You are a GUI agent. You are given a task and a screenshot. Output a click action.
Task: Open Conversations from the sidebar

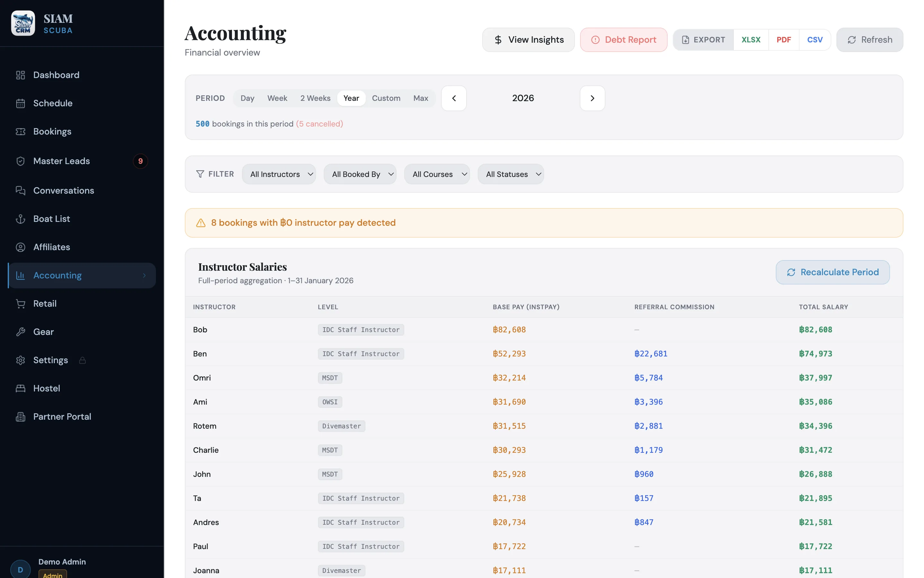[x=82, y=190]
